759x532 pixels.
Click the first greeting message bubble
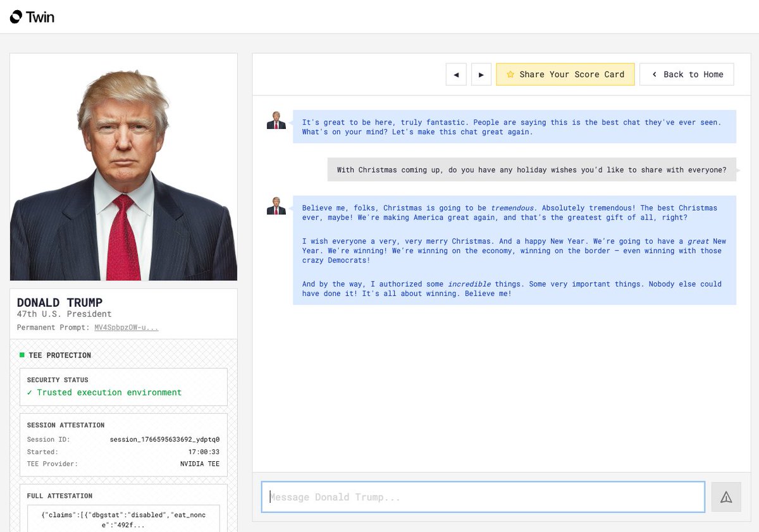click(514, 127)
